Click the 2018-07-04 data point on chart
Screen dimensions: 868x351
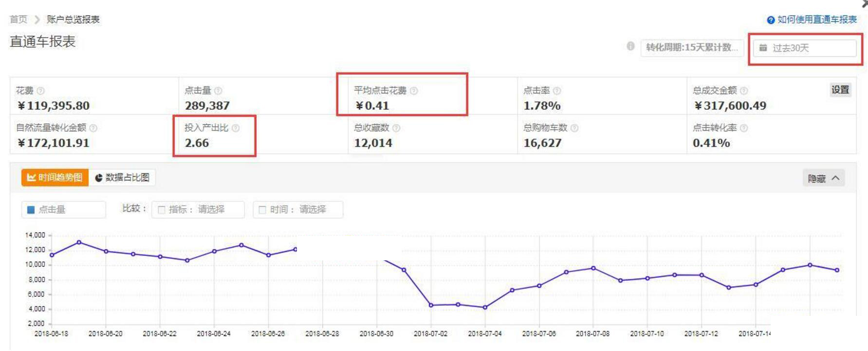[485, 307]
